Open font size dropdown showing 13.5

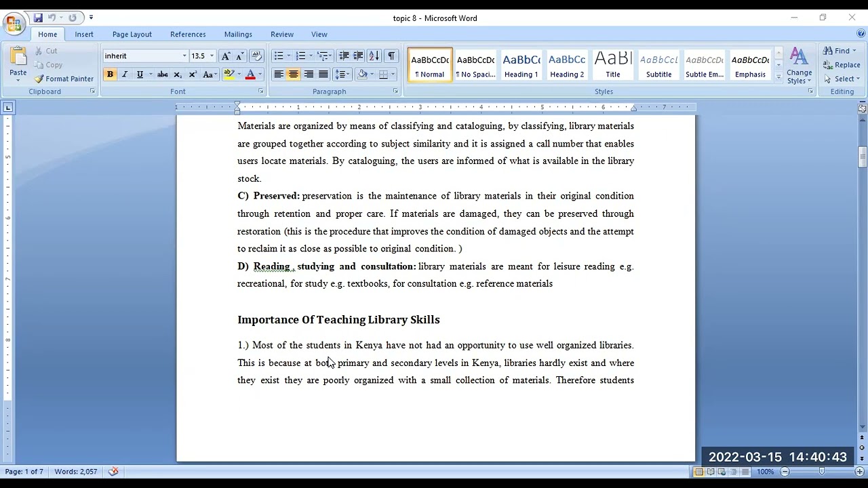tap(212, 56)
